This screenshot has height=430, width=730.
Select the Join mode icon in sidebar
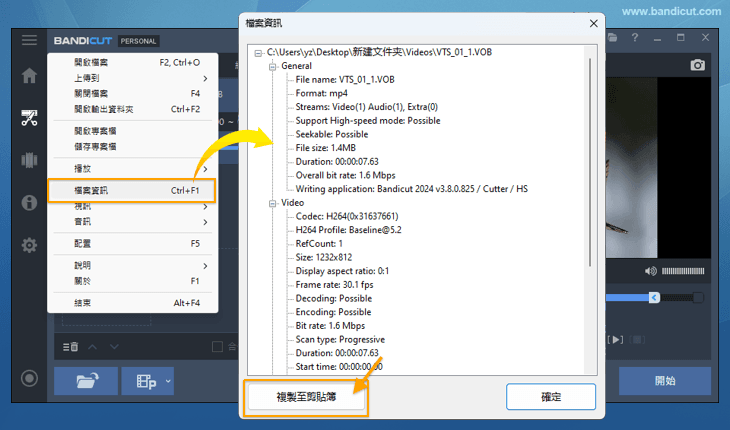(29, 160)
